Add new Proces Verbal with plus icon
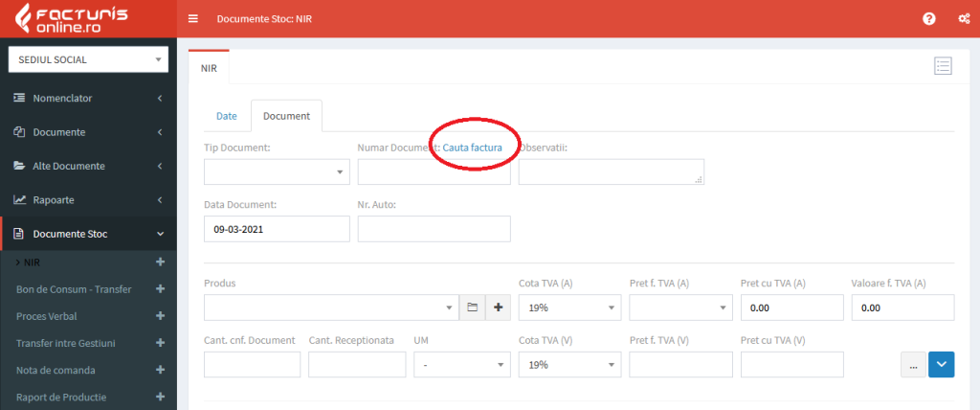 coord(160,316)
